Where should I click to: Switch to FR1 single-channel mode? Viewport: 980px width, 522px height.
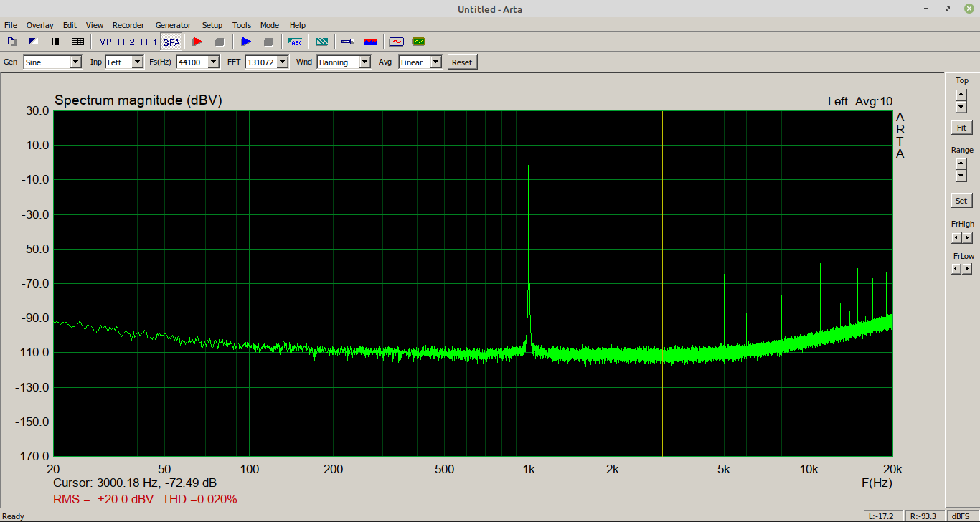tap(149, 42)
